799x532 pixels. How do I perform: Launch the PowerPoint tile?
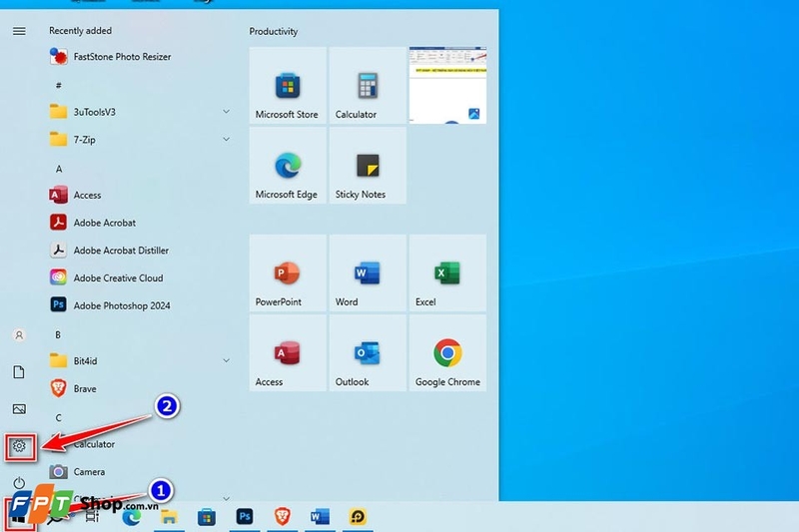pyautogui.click(x=288, y=272)
